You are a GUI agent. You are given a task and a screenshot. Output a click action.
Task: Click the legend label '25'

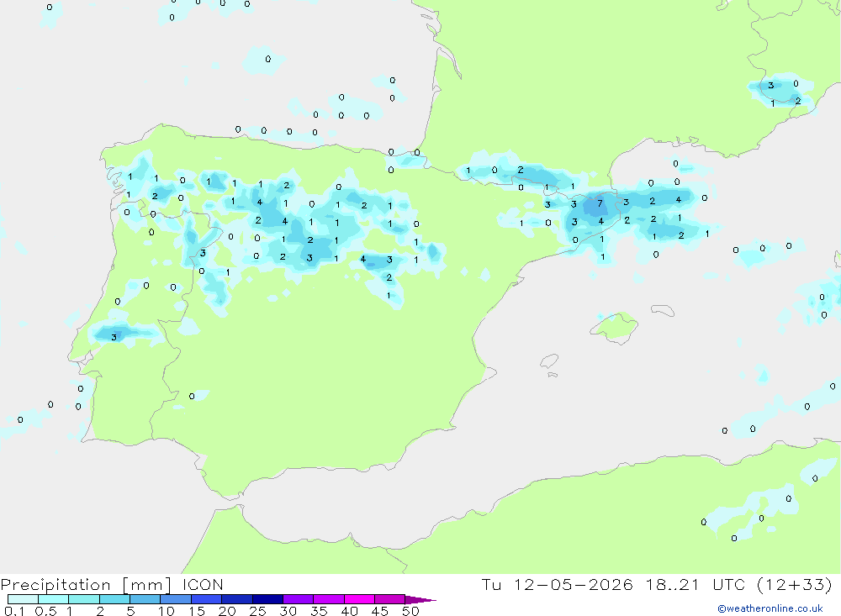(258, 611)
